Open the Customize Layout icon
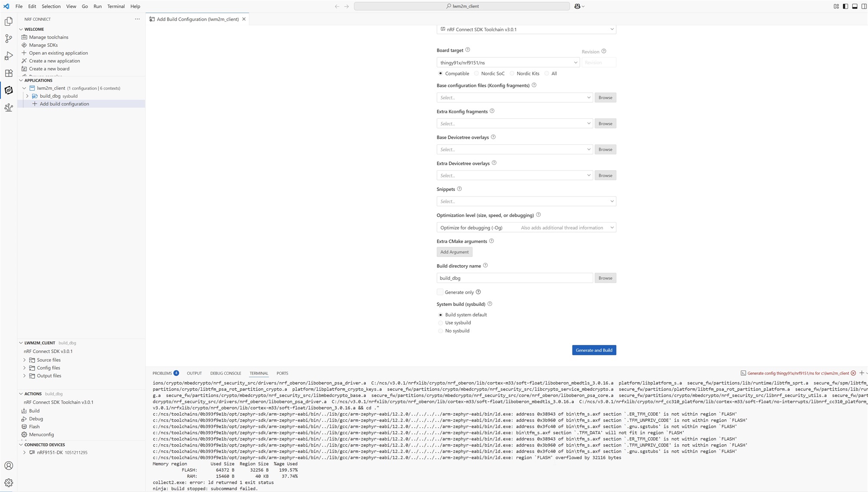The image size is (868, 492). [836, 7]
